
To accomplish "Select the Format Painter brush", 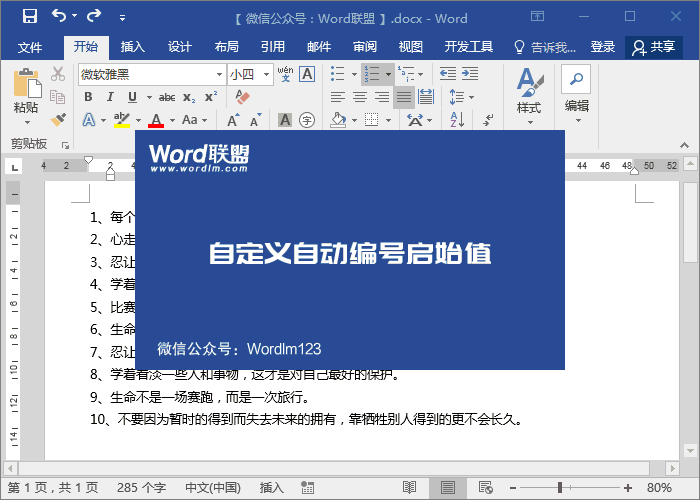I will coord(58,119).
